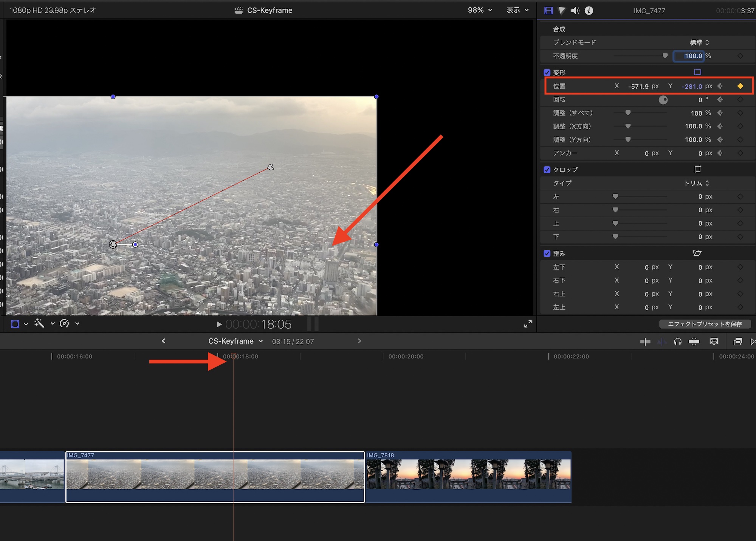Open the Video inspector tab icon
This screenshot has width=756, height=541.
(x=548, y=11)
